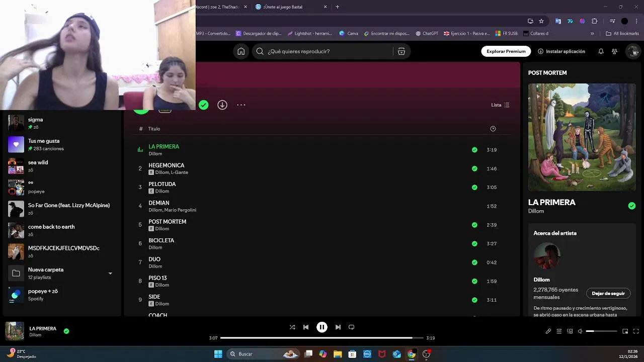This screenshot has height=362, width=644.
Task: Focus ¿Qué quieres reproducir? search field
Action: pyautogui.click(x=323, y=51)
